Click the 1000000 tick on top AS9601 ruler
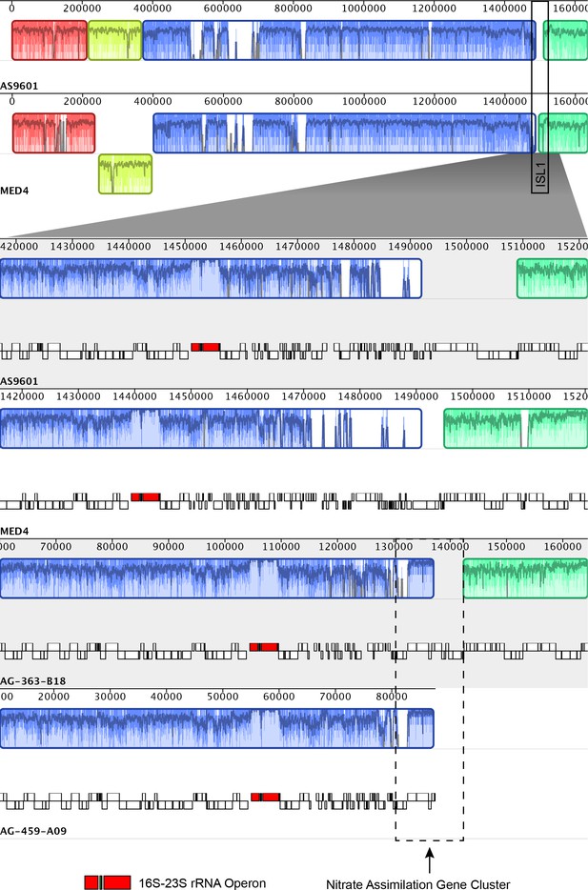 click(364, 8)
